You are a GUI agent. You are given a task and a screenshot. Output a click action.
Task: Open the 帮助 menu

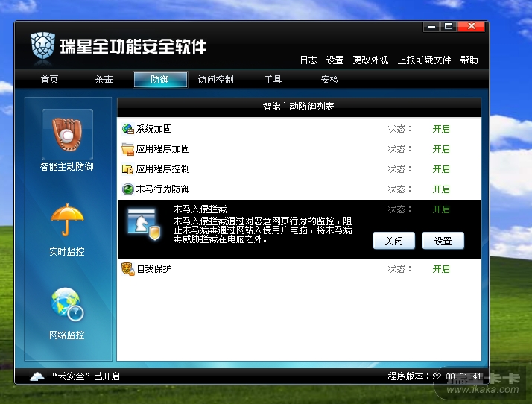469,60
